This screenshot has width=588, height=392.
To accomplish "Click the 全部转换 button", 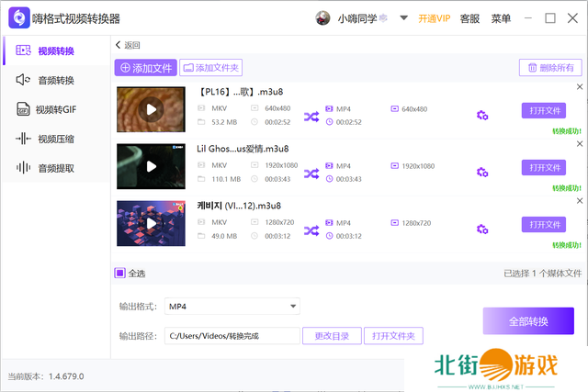I will [x=528, y=321].
